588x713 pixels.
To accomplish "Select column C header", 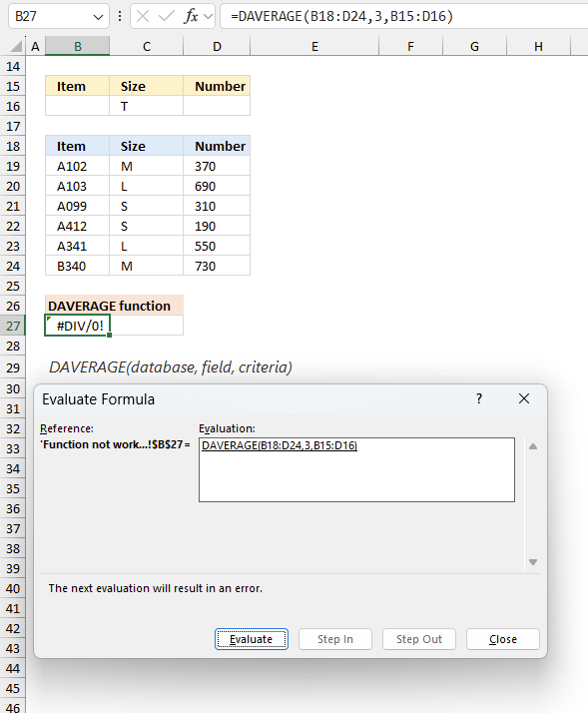I will pyautogui.click(x=147, y=46).
